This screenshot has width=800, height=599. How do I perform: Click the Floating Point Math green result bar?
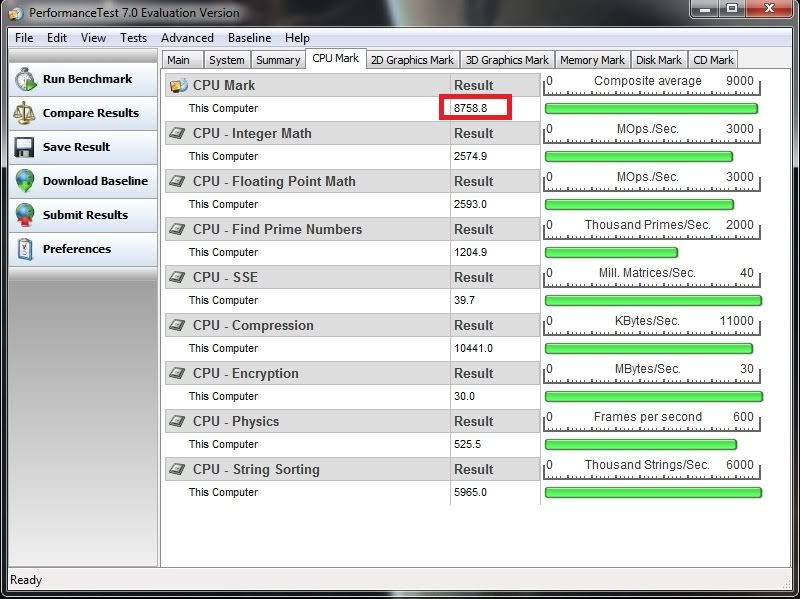639,204
